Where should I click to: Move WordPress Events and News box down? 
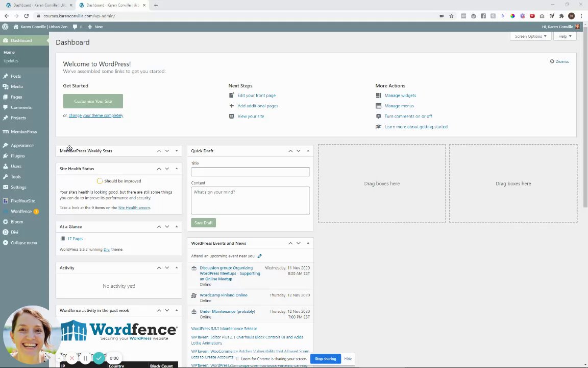(x=299, y=243)
